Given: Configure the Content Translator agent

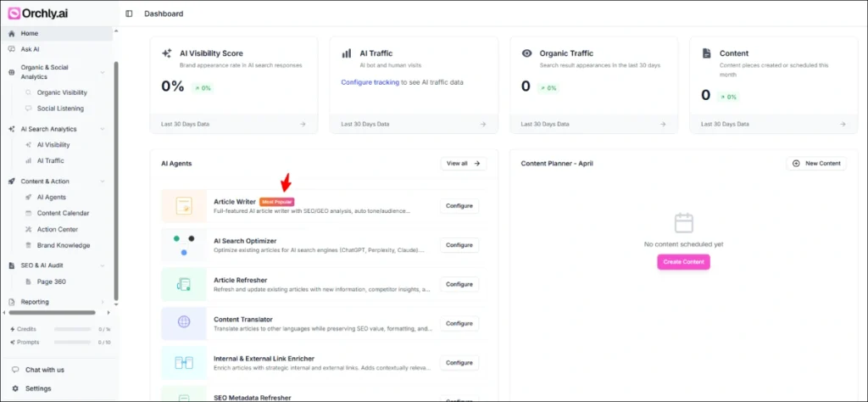Looking at the screenshot, I should pyautogui.click(x=459, y=323).
